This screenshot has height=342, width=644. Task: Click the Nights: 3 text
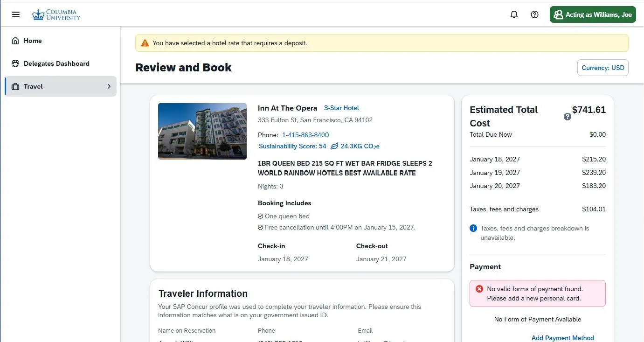tap(270, 186)
